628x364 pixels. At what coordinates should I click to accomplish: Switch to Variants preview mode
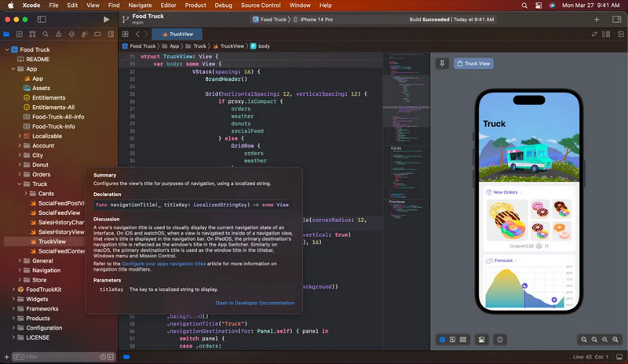[463, 340]
